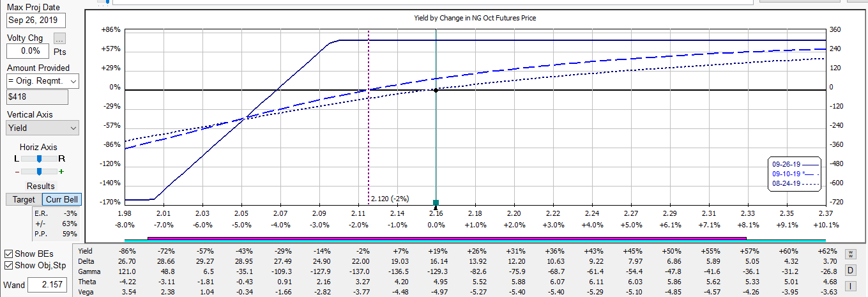Screen dimensions: 868x297
Task: Click the black dot at current price on zero line
Action: coord(436,90)
